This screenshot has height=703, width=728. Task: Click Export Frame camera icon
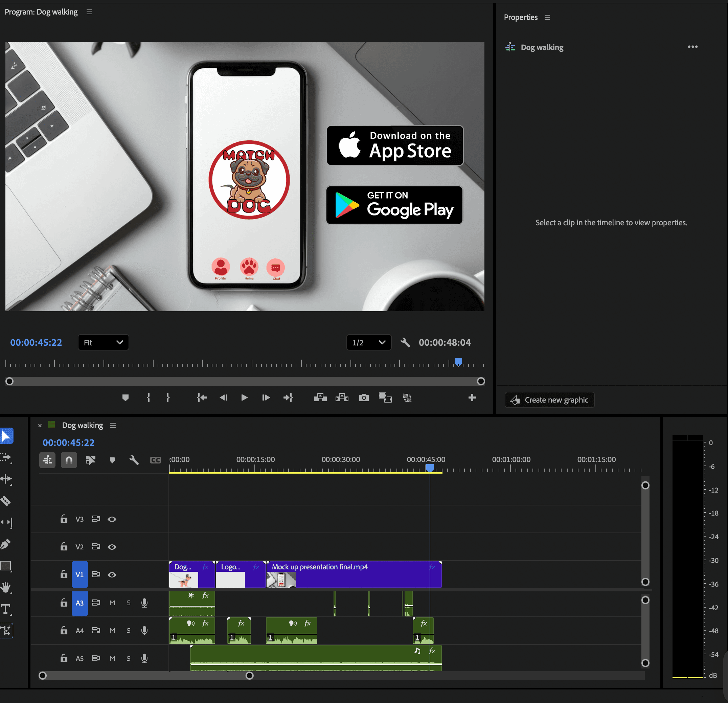pos(364,398)
